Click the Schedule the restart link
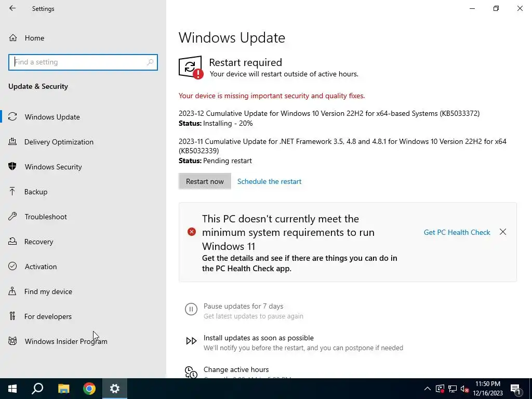The image size is (532, 399). (269, 181)
